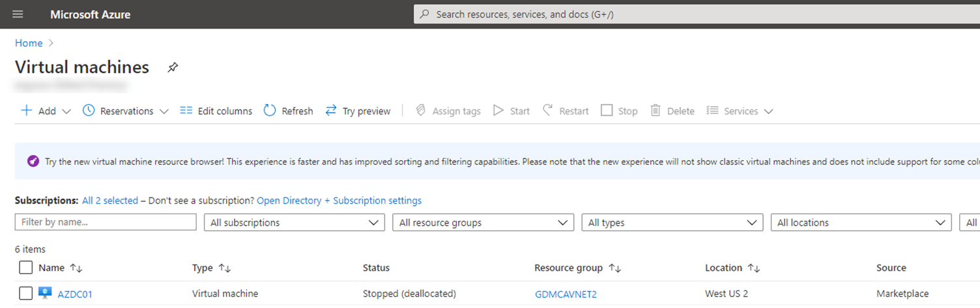Open the All types dropdown
This screenshot has width=980, height=308.
tap(672, 222)
